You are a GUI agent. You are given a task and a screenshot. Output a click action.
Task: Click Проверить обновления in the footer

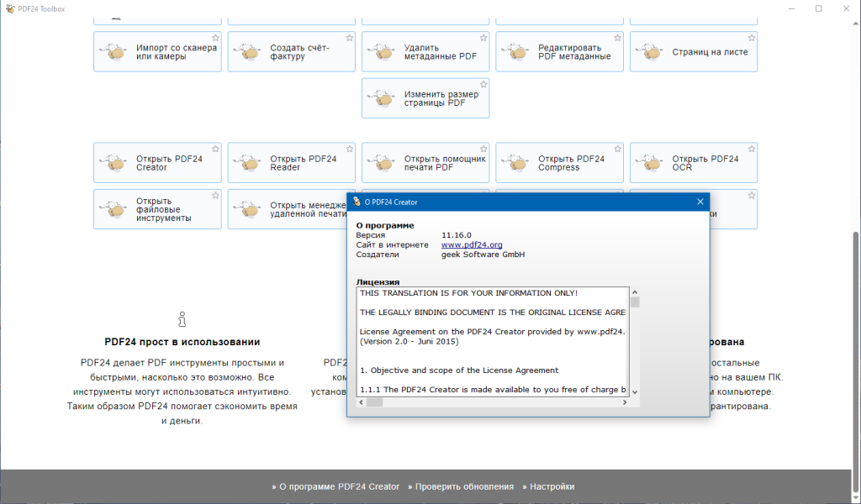coord(461,486)
